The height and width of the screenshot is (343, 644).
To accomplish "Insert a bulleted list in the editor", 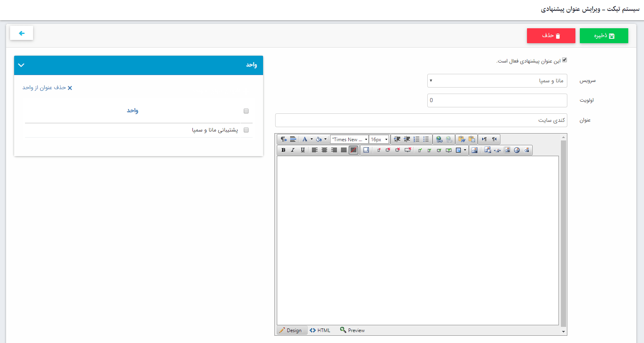I will click(x=426, y=139).
